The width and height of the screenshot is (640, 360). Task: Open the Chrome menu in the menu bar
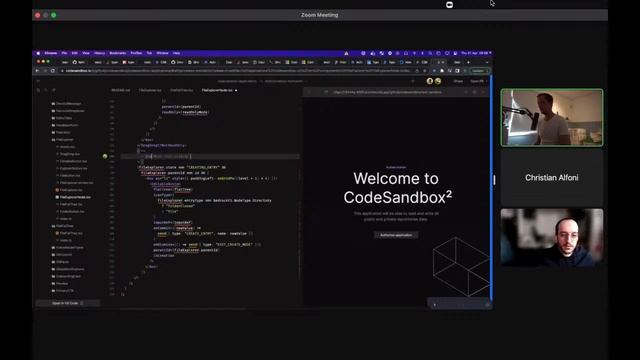click(51, 53)
